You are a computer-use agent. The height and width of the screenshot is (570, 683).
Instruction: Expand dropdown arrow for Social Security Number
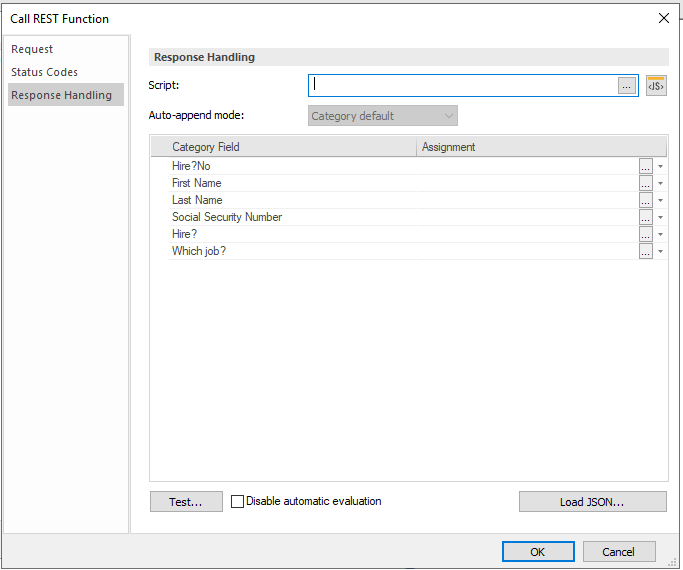tap(660, 217)
